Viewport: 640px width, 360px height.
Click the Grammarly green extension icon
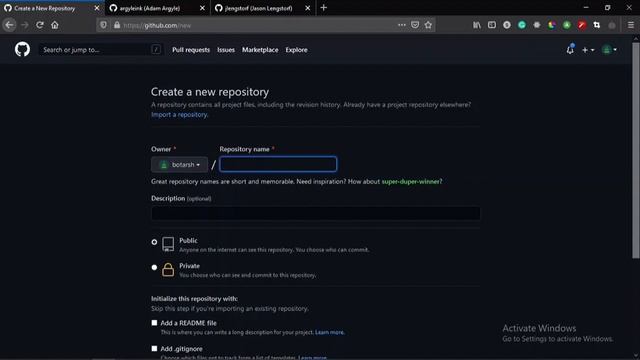coord(522,25)
